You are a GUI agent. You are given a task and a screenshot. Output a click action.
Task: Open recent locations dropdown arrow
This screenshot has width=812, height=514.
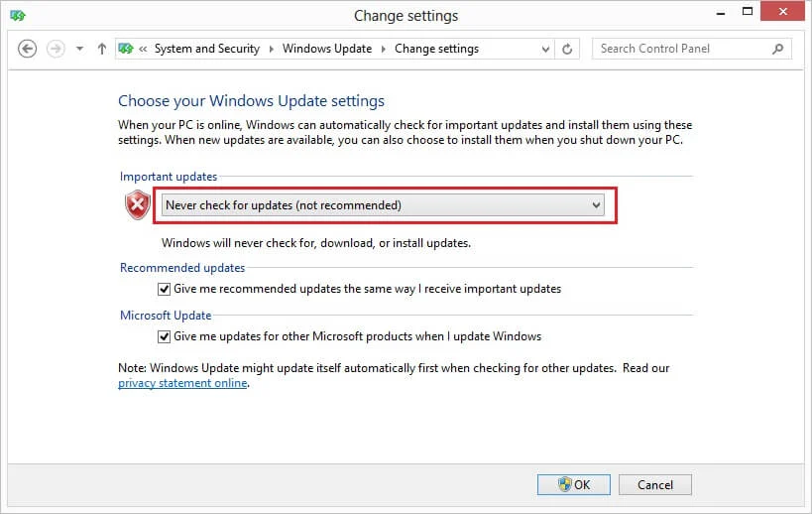pyautogui.click(x=79, y=49)
